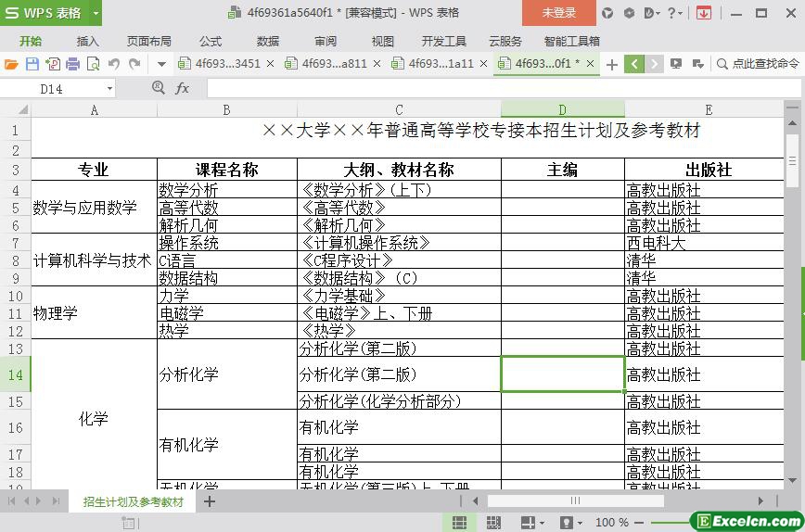Open the 云服务 ribbon tab
The height and width of the screenshot is (532, 805).
click(505, 42)
